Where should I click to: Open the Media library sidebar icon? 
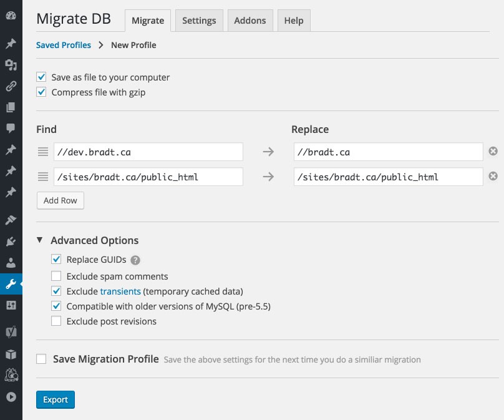pyautogui.click(x=11, y=64)
